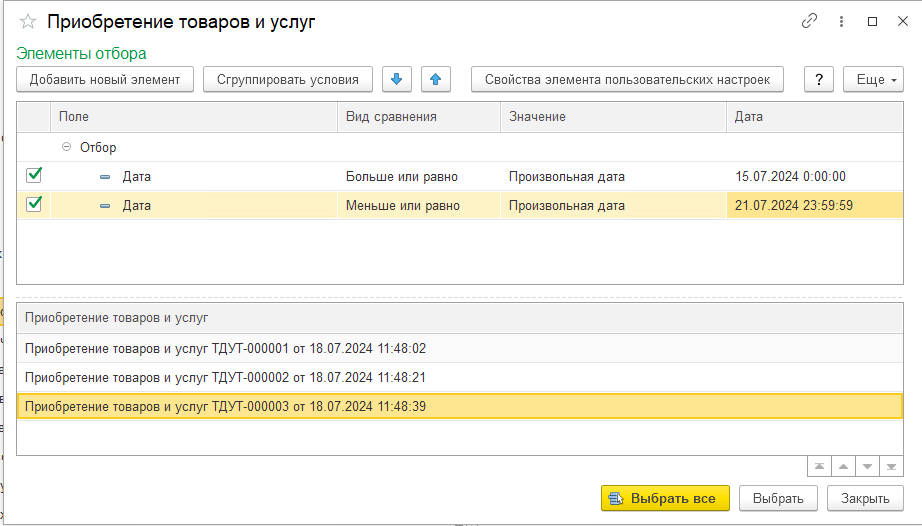Move up one row in list

point(843,467)
